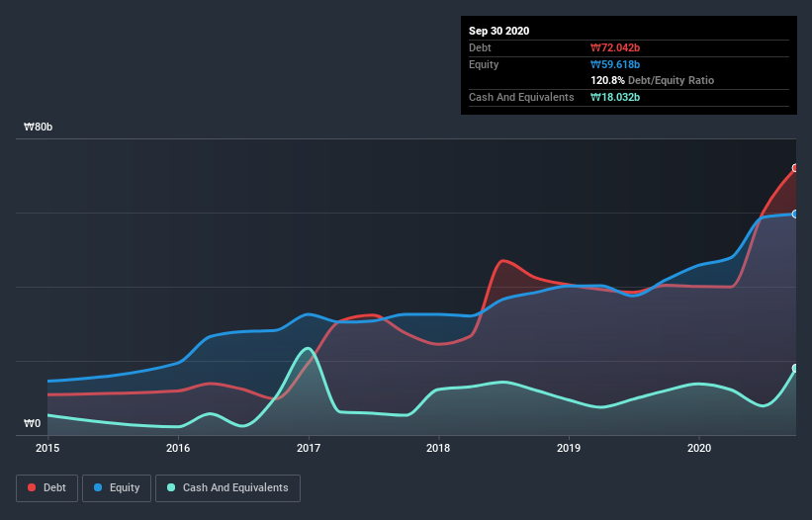Click the ₩0 y-axis label
The height and width of the screenshot is (520, 812).
pos(32,424)
